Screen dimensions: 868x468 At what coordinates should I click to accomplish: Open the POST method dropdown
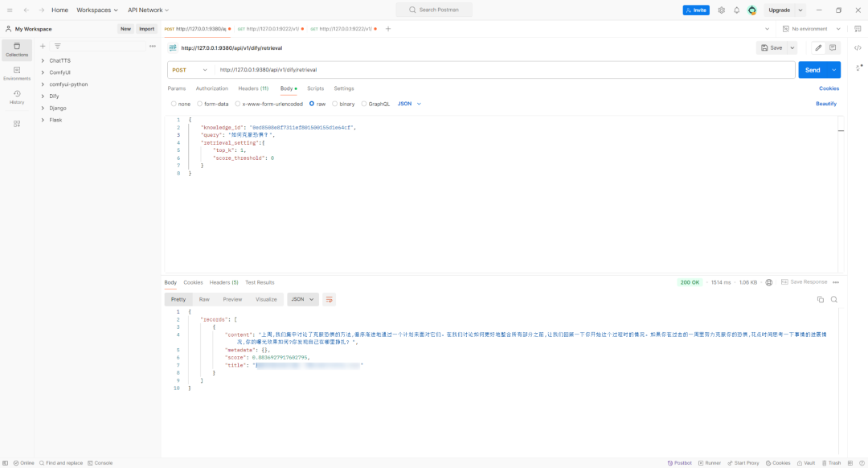[190, 70]
